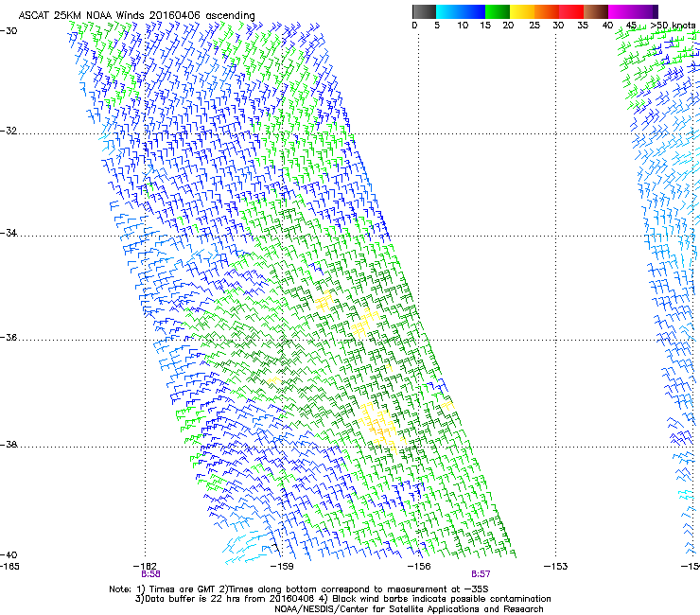Click the '-30' latitude axis label
Screen dimensions: 700x615
click(9, 31)
